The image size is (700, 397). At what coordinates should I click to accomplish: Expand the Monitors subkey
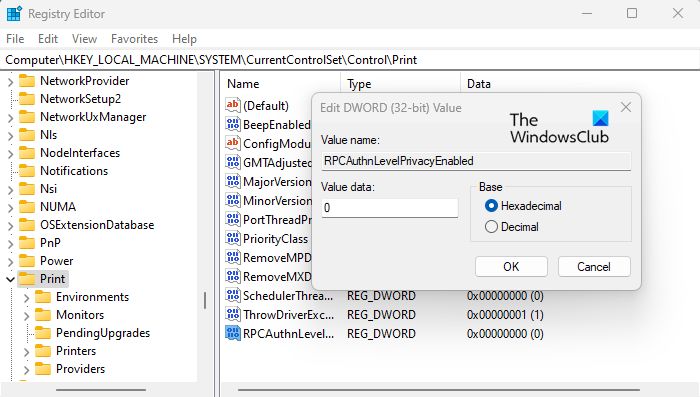[26, 316]
